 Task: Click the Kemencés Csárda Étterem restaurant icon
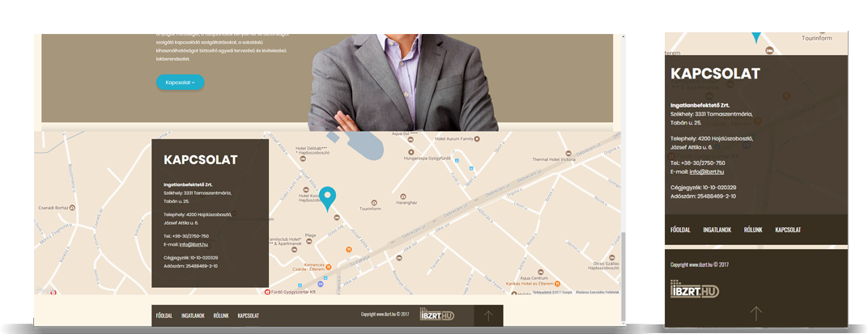click(328, 267)
